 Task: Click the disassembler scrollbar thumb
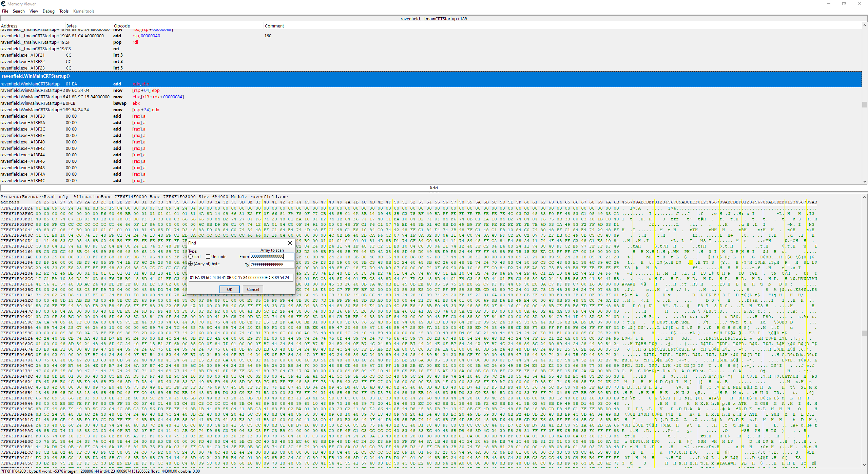pyautogui.click(x=865, y=105)
